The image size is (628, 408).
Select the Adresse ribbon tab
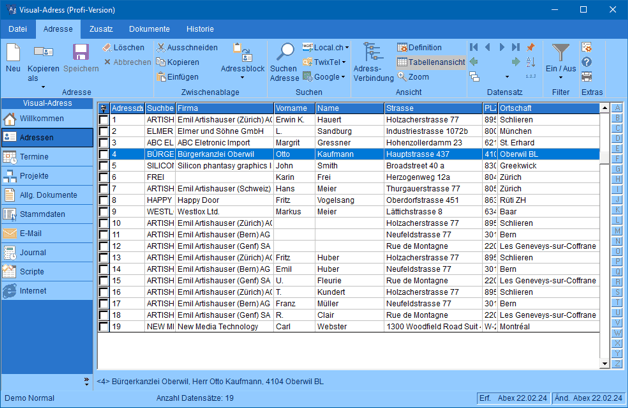point(58,29)
